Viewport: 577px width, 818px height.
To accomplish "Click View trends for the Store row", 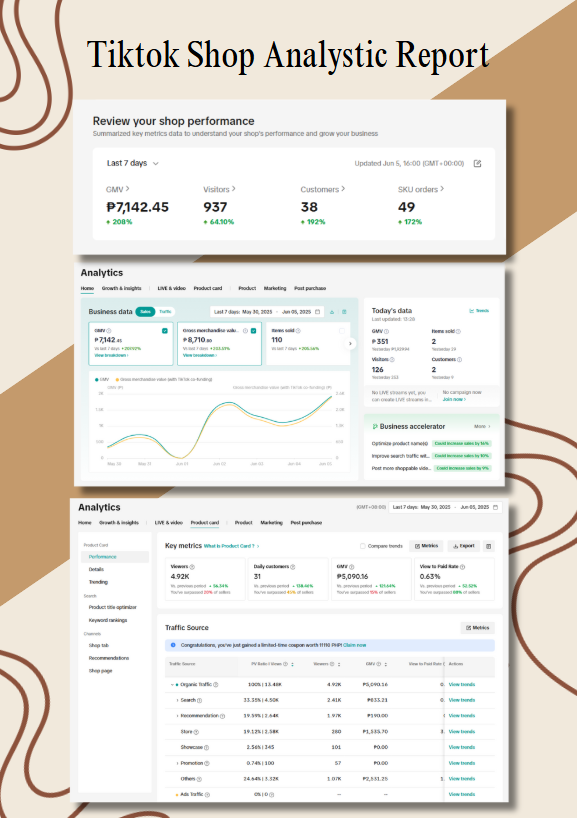I will pyautogui.click(x=462, y=732).
